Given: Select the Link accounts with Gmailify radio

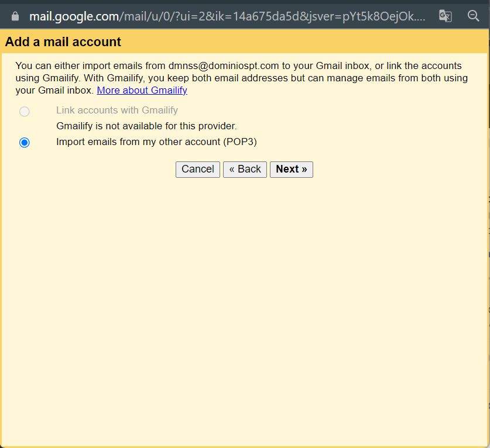Looking at the screenshot, I should pyautogui.click(x=25, y=111).
